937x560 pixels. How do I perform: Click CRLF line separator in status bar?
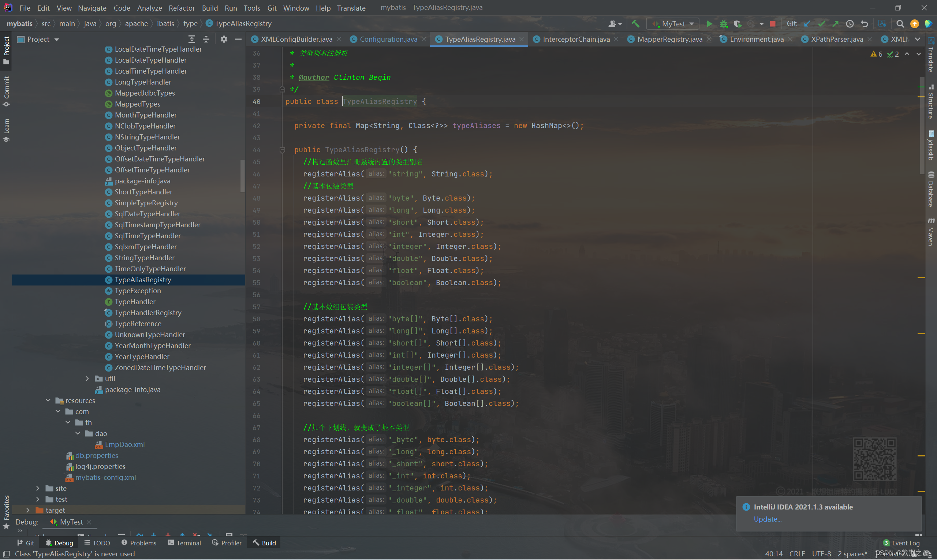(797, 554)
